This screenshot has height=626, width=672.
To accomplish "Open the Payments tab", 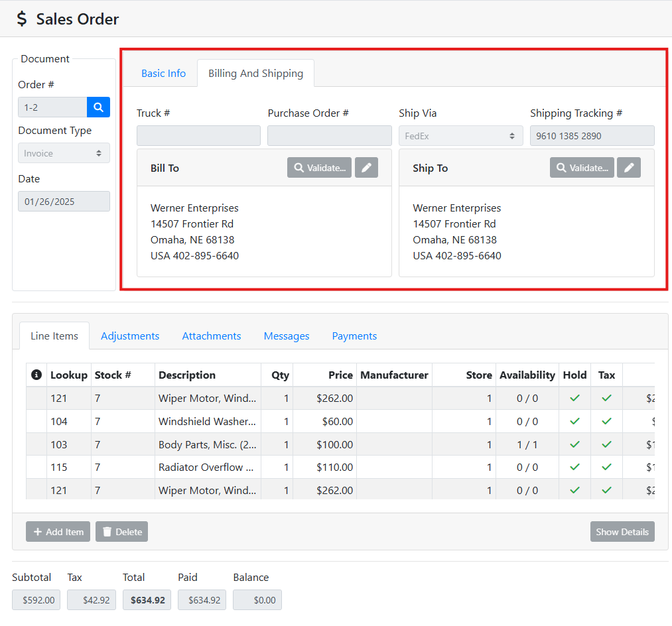I will click(354, 336).
